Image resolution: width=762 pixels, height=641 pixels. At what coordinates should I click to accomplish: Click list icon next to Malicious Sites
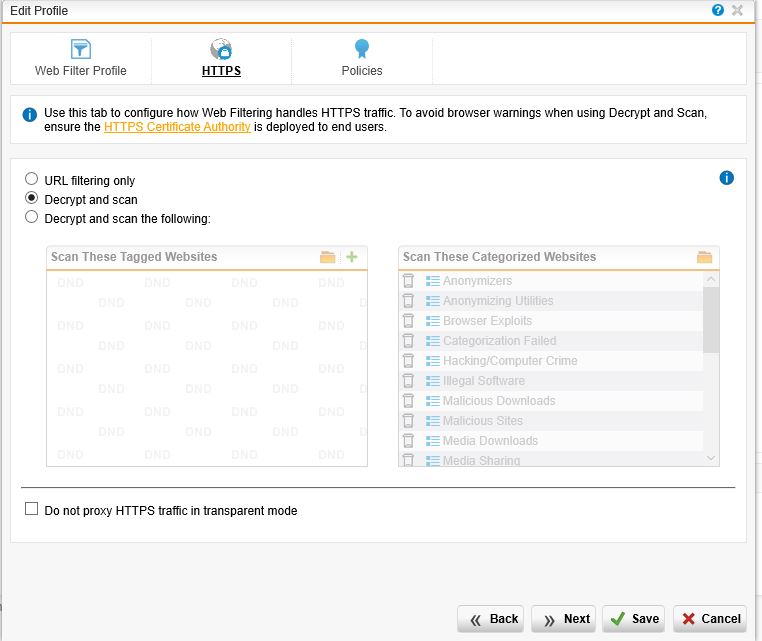[x=433, y=420]
